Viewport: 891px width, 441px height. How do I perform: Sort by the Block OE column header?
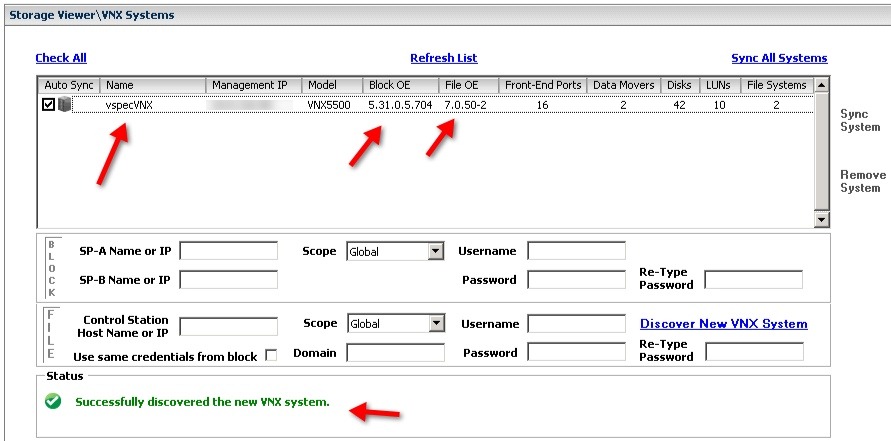tap(400, 85)
